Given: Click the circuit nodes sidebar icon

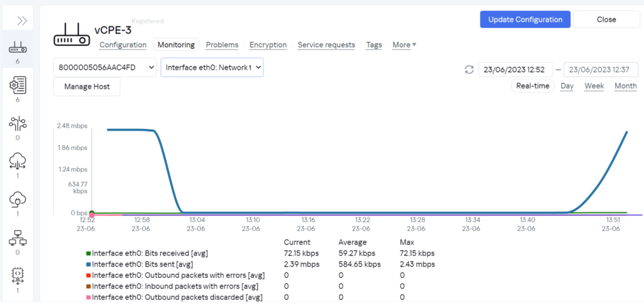Looking at the screenshot, I should (18, 124).
